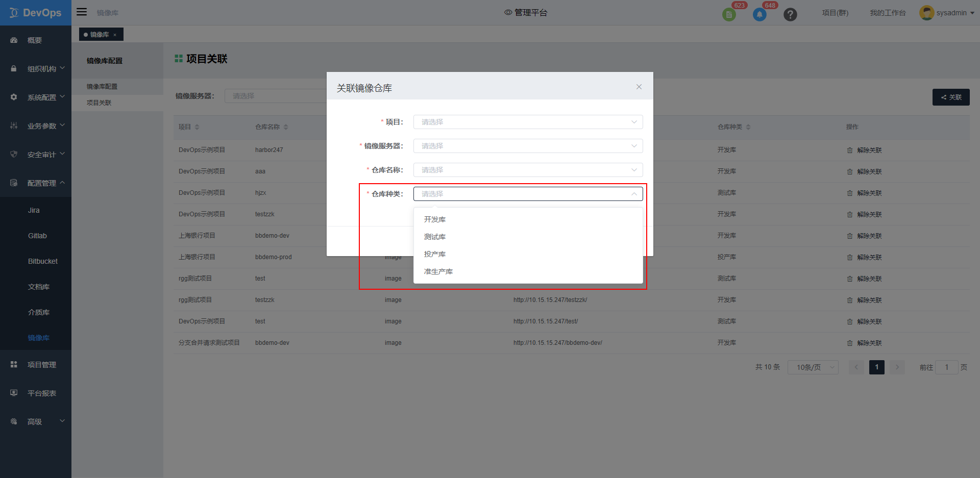
Task: Open Gitlab in sidebar
Action: tap(37, 236)
